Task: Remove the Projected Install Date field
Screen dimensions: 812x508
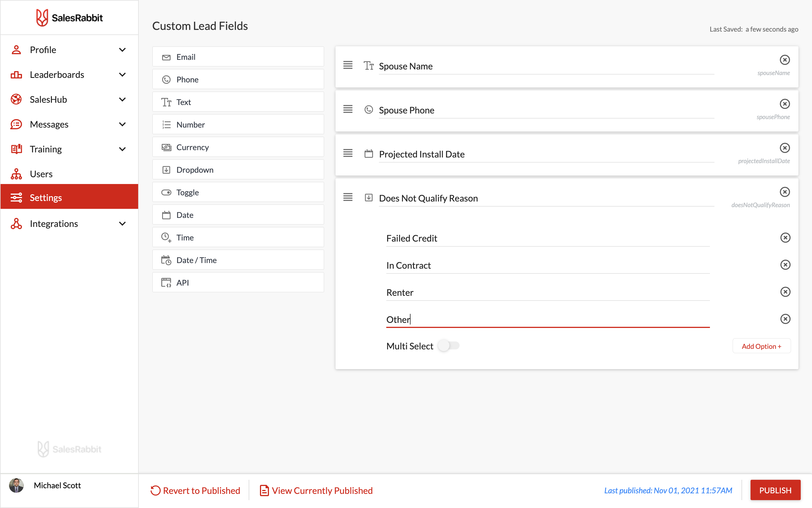Action: [x=784, y=148]
